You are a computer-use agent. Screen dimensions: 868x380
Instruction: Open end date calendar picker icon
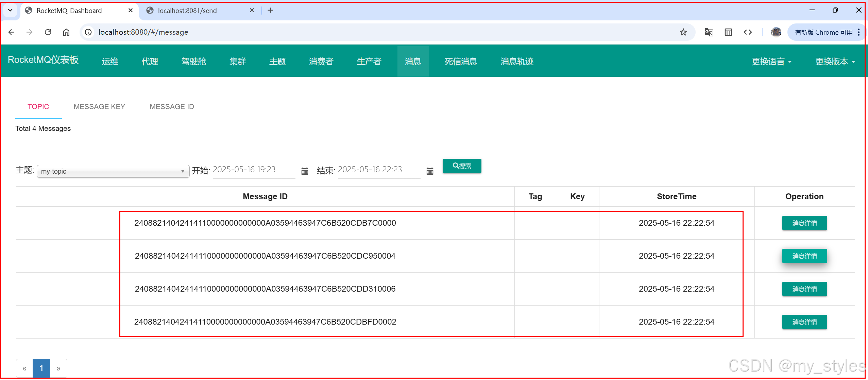[x=430, y=171]
